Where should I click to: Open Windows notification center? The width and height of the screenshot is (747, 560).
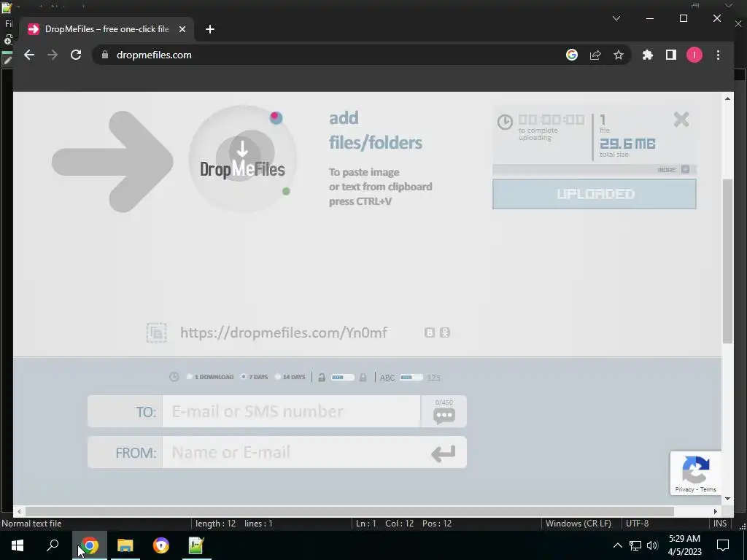coord(723,545)
